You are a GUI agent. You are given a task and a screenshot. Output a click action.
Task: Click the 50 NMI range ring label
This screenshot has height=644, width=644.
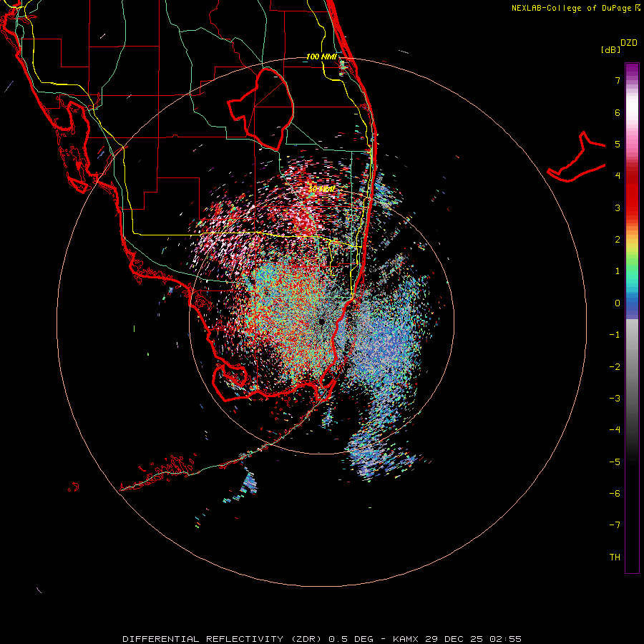click(x=322, y=189)
